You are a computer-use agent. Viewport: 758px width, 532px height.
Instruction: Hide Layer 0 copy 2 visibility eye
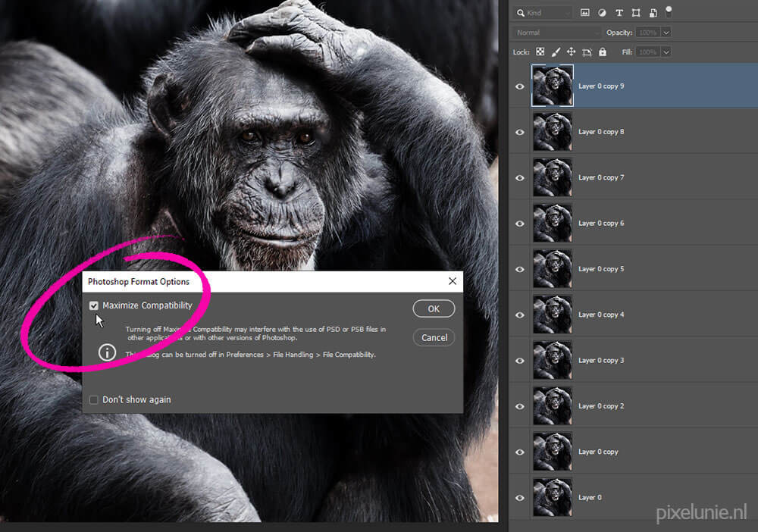[x=520, y=406]
